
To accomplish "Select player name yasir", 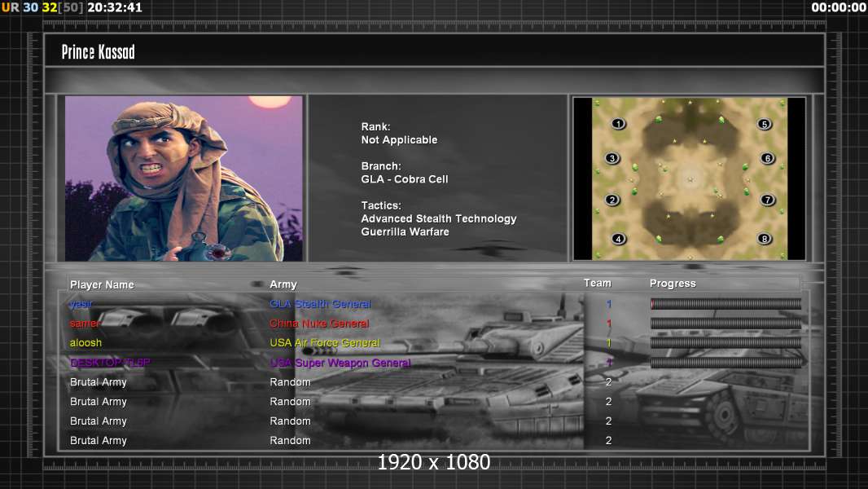I will click(x=81, y=304).
